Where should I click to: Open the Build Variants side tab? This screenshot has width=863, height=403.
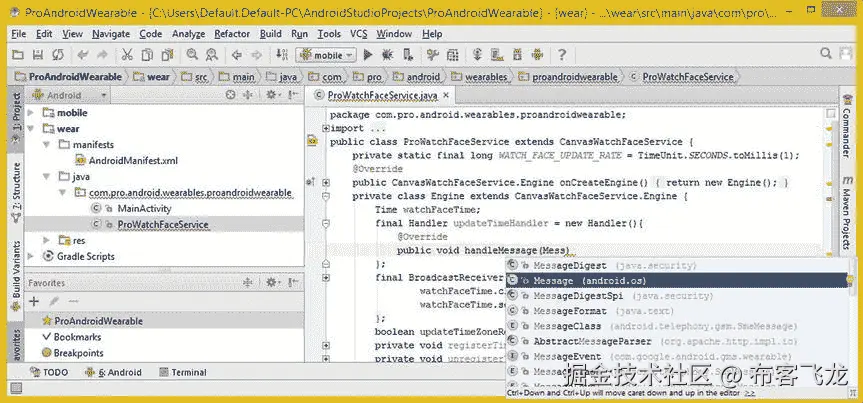pyautogui.click(x=16, y=276)
